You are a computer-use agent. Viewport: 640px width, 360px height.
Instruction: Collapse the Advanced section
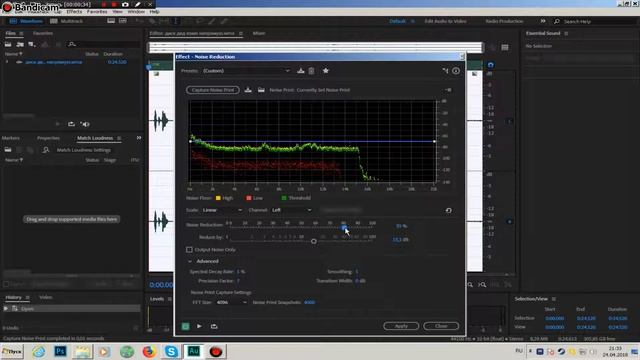pos(190,261)
